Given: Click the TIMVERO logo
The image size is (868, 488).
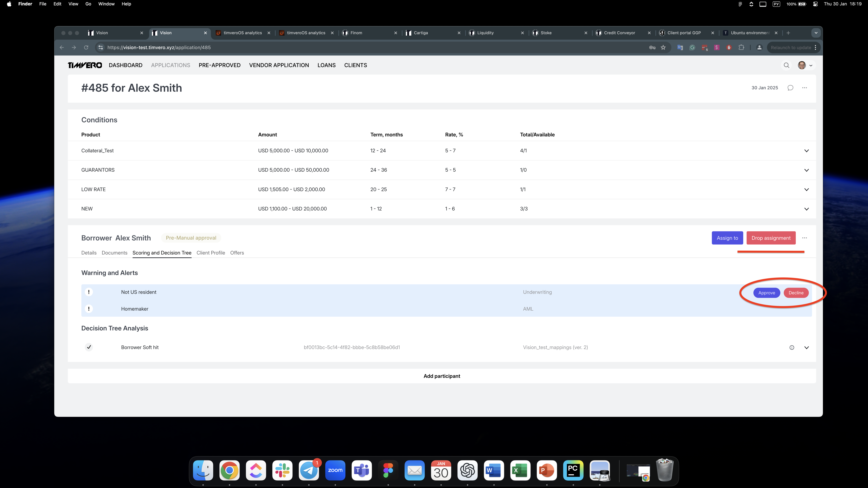Looking at the screenshot, I should coord(85,65).
